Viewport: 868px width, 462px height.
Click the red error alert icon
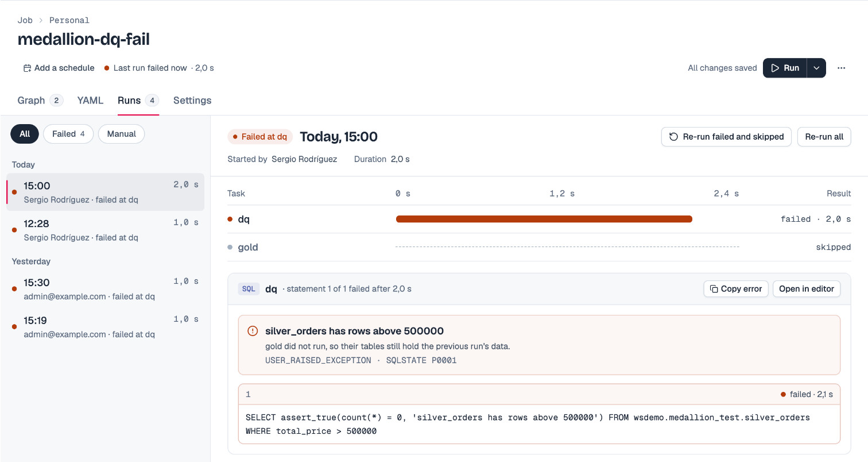tap(253, 331)
